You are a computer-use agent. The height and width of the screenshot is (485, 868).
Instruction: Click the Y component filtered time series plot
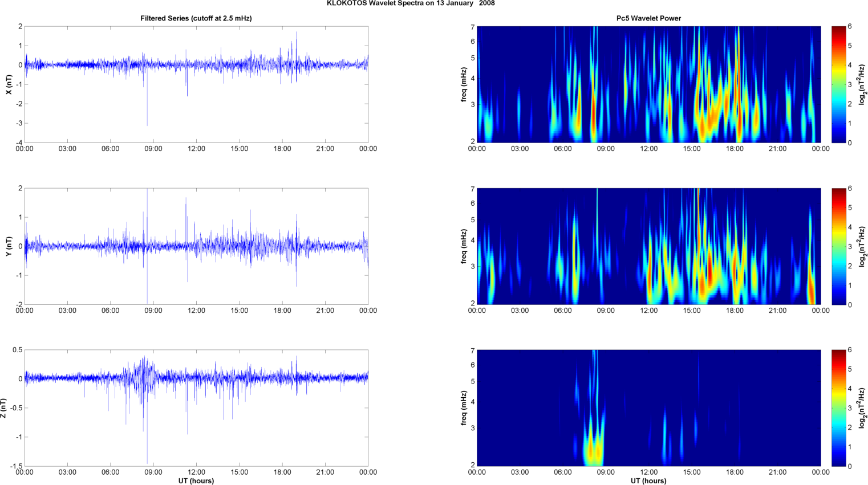pos(196,246)
